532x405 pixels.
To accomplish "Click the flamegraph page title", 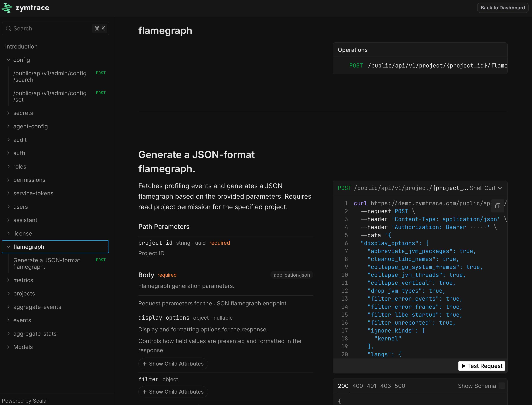I will pyautogui.click(x=165, y=31).
